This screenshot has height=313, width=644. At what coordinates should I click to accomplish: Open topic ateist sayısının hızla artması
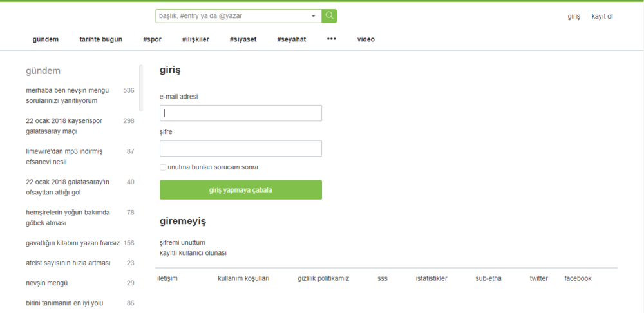[68, 263]
